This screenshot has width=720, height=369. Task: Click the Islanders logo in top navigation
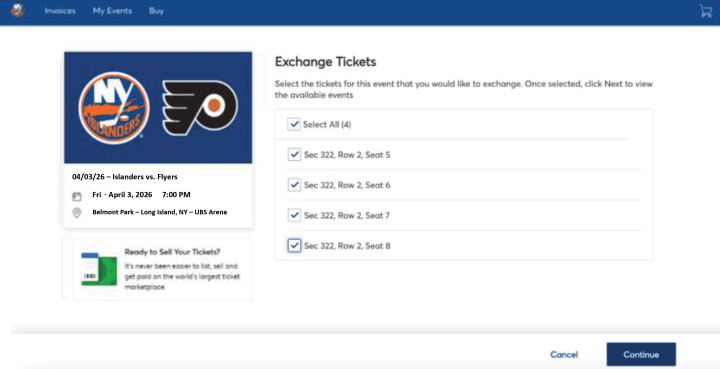coord(18,11)
